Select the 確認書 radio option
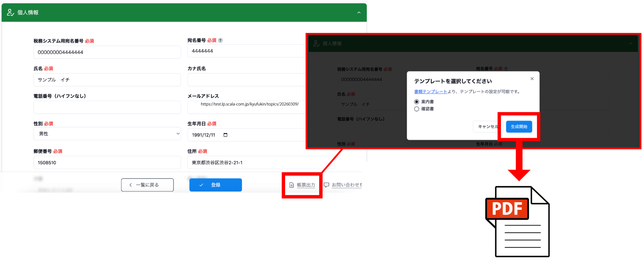The image size is (644, 264). pyautogui.click(x=416, y=109)
